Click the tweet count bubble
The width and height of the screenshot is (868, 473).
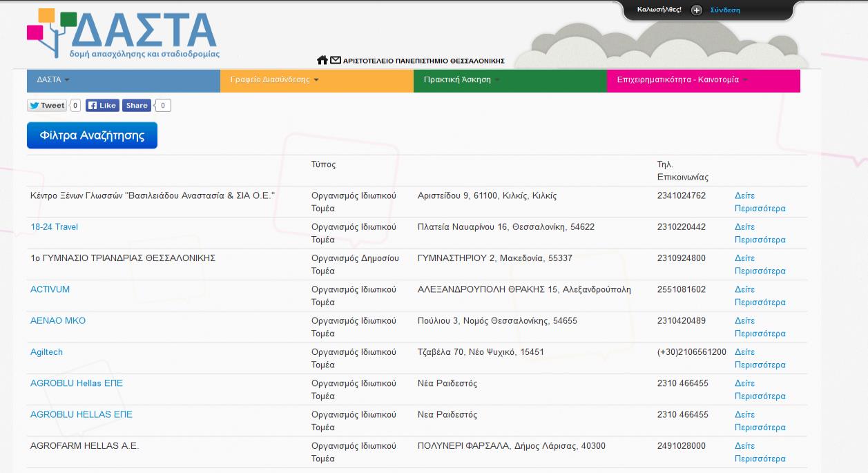pos(76,106)
